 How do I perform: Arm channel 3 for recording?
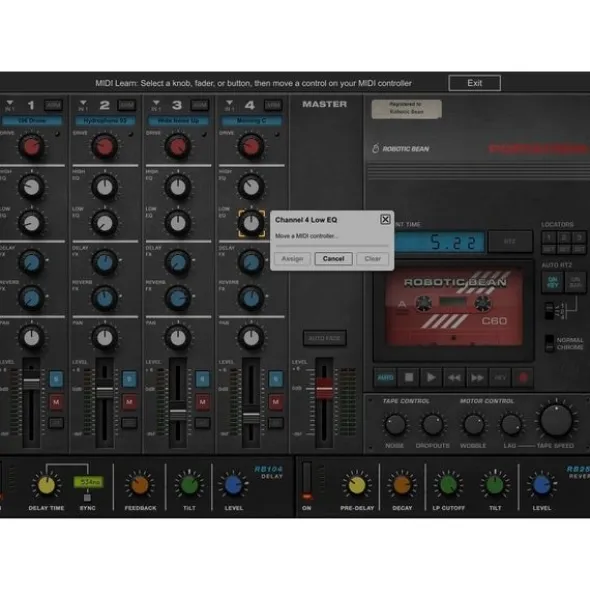coord(200,105)
